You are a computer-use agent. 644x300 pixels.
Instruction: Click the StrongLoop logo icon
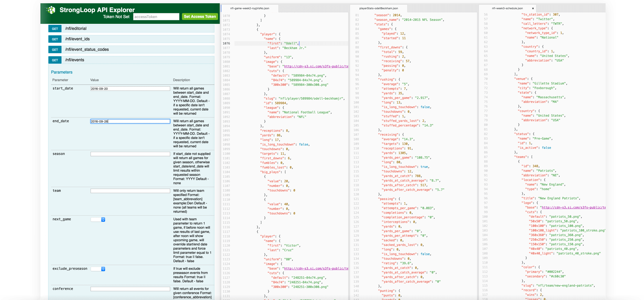51,10
